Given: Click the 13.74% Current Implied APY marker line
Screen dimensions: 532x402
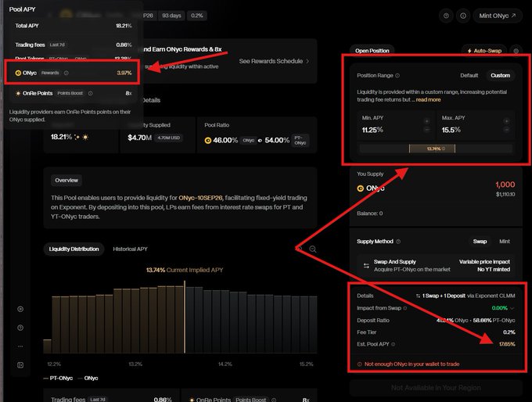Looking at the screenshot, I should pos(185,317).
